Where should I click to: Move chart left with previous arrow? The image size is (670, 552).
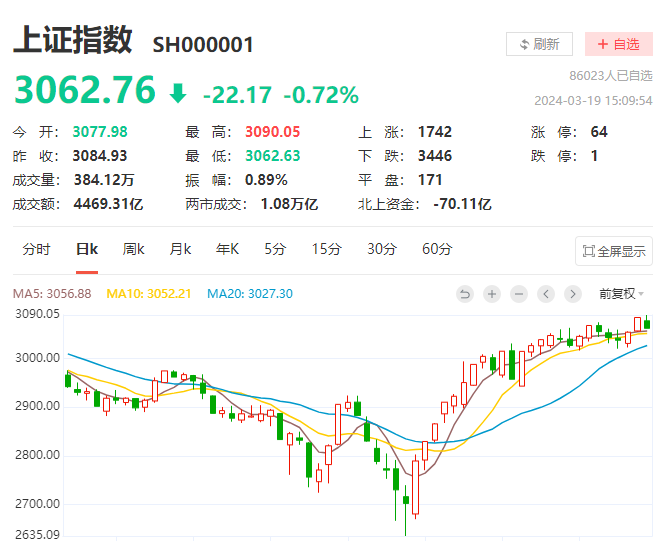(x=546, y=294)
